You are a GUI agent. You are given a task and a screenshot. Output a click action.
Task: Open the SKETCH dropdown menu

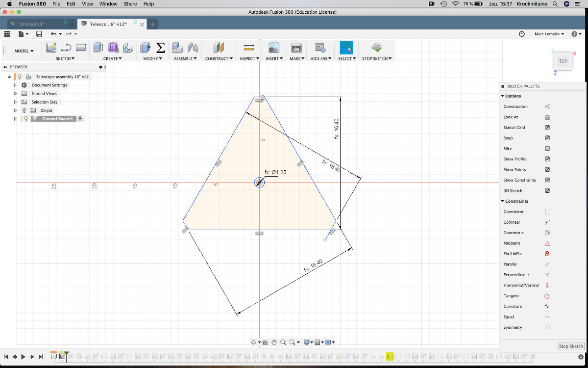click(65, 58)
